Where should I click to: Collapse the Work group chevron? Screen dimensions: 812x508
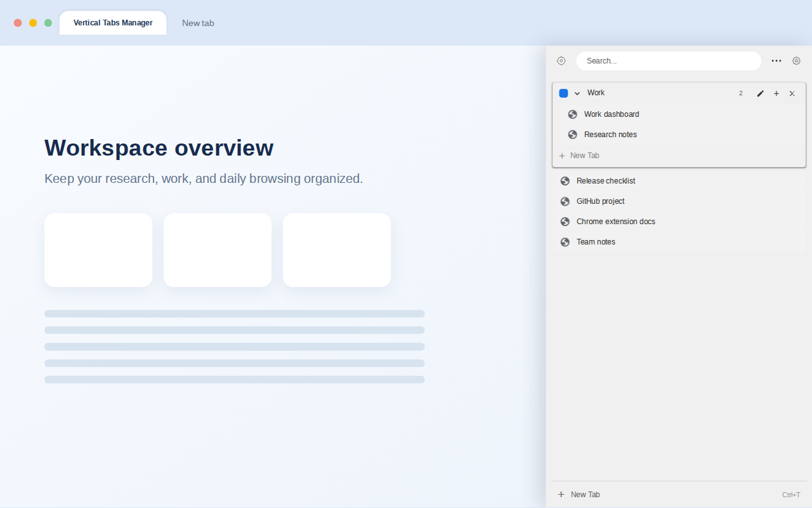pos(577,93)
